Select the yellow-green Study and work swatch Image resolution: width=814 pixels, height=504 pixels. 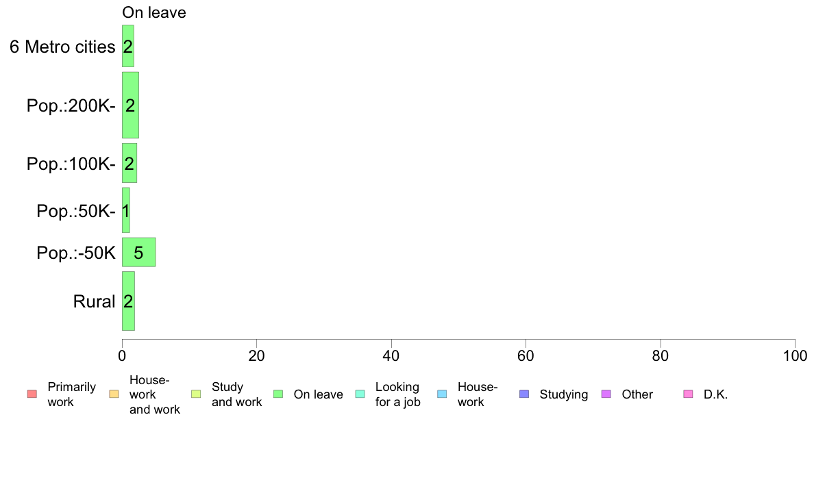coord(196,394)
